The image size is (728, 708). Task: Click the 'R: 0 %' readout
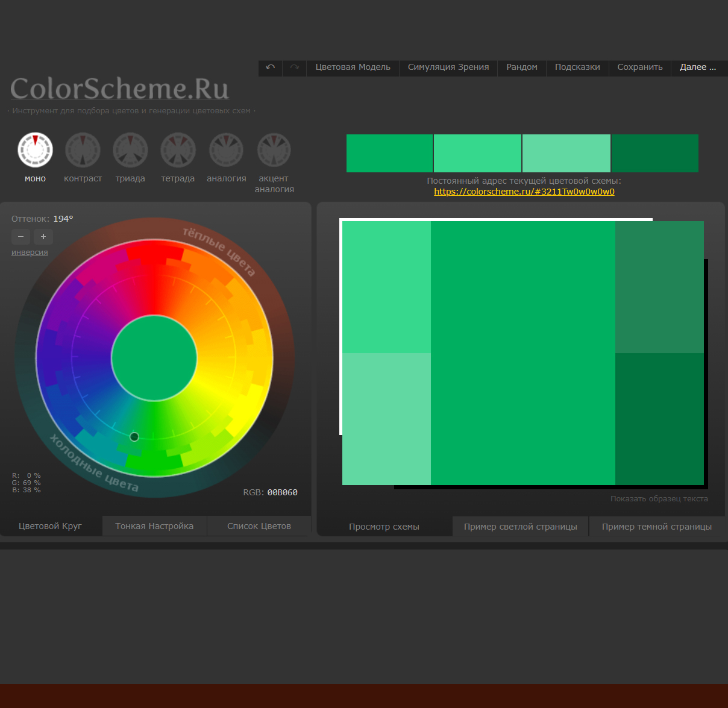click(27, 475)
